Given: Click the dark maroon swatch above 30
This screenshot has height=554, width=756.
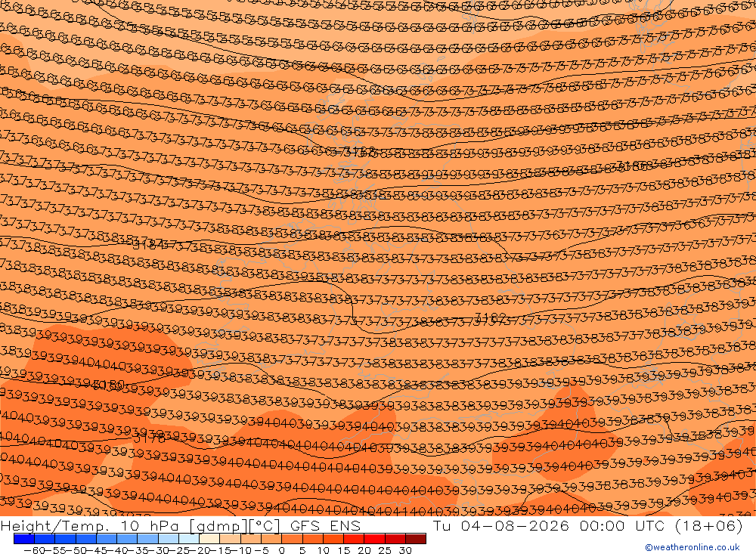Looking at the screenshot, I should [x=416, y=539].
